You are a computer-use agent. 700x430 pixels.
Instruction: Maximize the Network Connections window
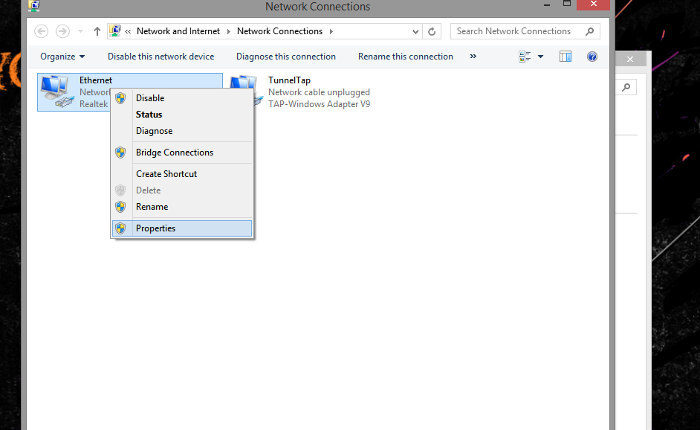click(x=567, y=4)
